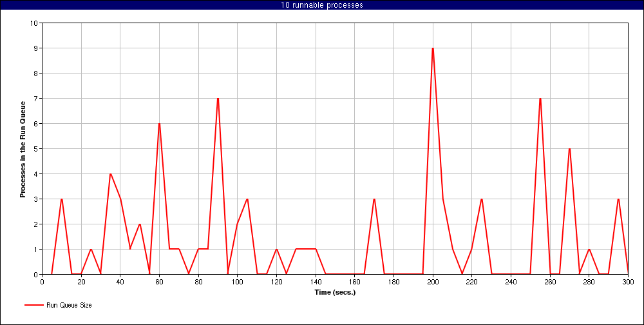Click the value-4 peak at 35 seconds
This screenshot has width=644, height=325.
coord(111,173)
